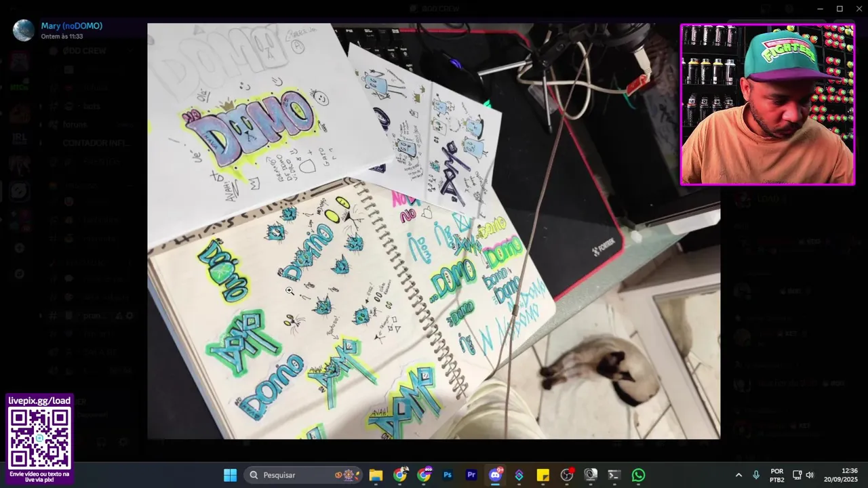Click the microphone tray icon

(x=756, y=475)
